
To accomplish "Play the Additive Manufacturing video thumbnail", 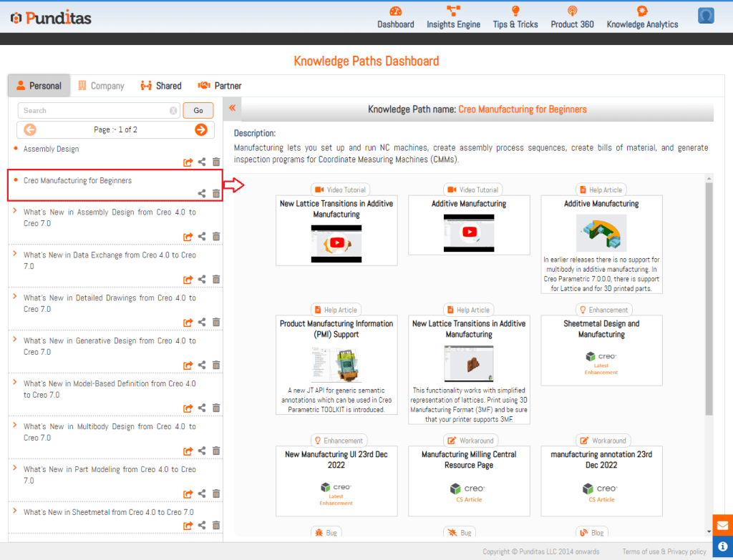I will (x=469, y=231).
